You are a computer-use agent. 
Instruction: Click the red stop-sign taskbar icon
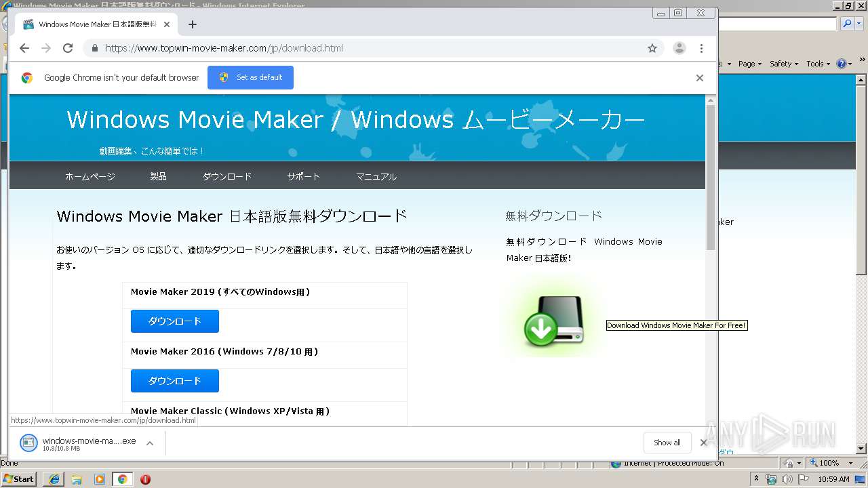[145, 479]
